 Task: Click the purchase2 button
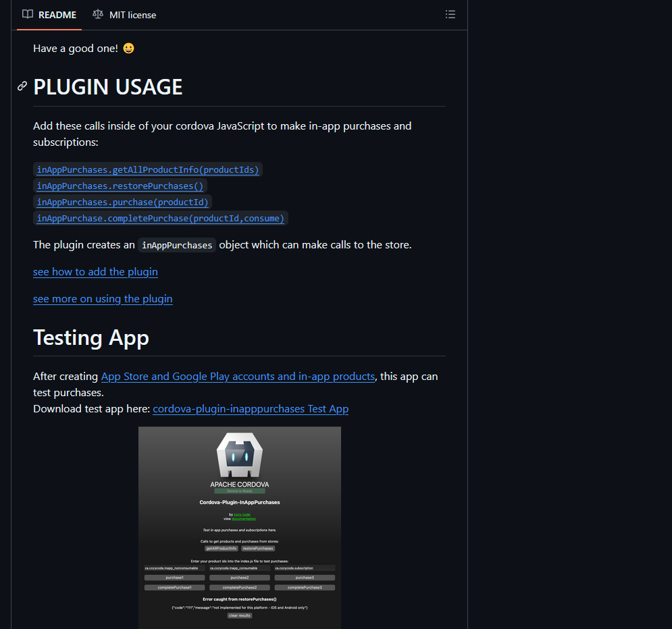pos(240,578)
